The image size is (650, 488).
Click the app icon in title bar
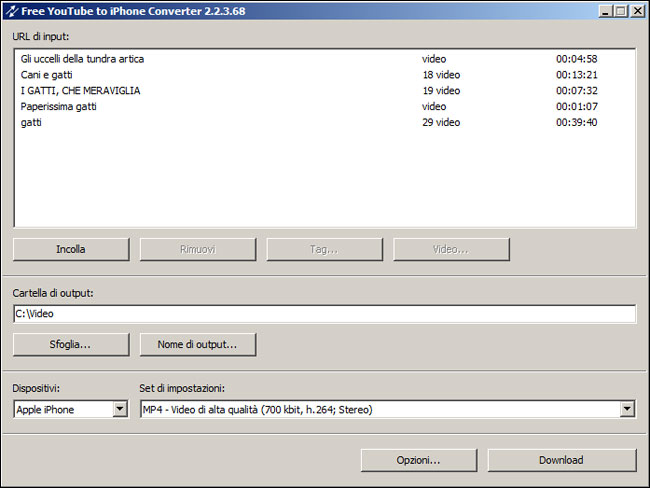[11, 11]
